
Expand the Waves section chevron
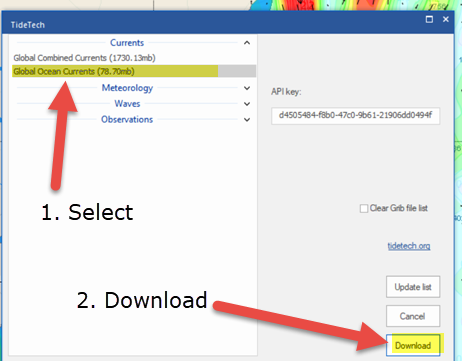247,104
